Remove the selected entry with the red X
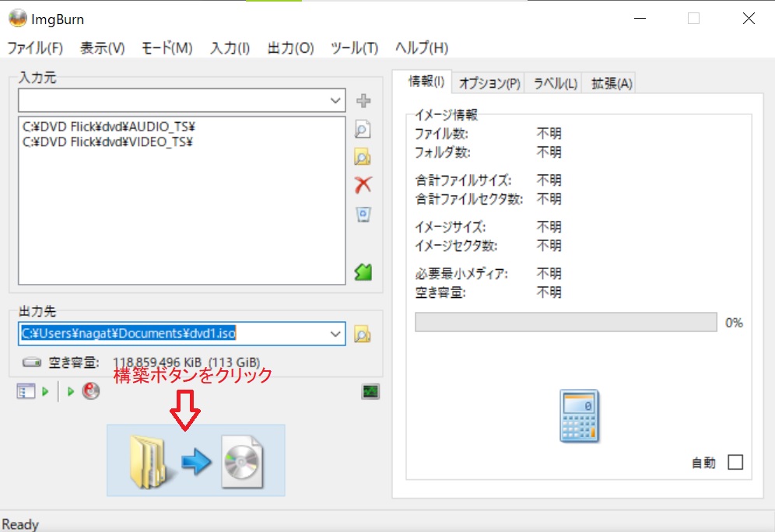Screen dimensions: 775x532 click(x=363, y=185)
